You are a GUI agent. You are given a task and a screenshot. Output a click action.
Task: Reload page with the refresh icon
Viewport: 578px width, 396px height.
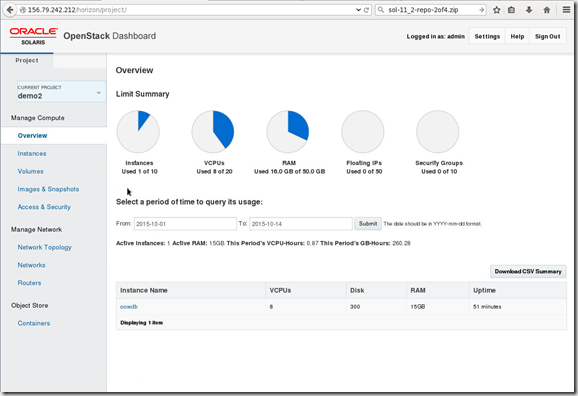(x=366, y=10)
